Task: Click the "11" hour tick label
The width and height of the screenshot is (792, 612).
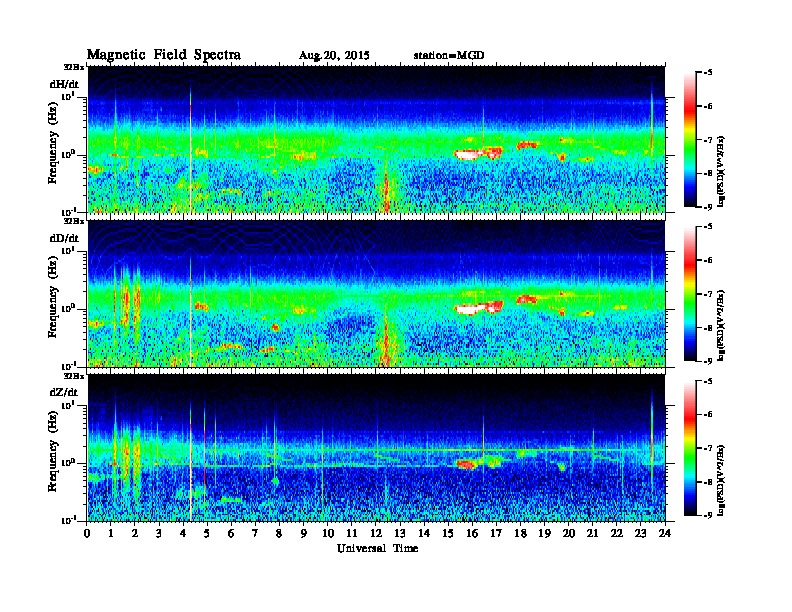Action: point(352,534)
